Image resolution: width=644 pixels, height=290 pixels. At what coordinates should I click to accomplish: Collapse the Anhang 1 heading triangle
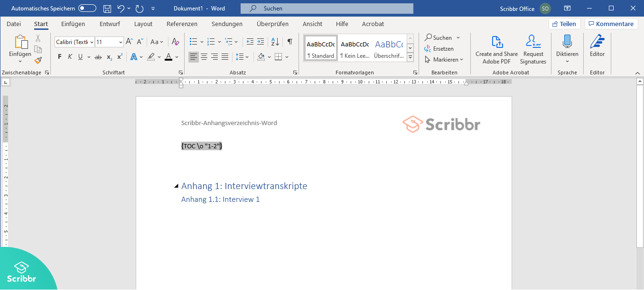pos(176,186)
